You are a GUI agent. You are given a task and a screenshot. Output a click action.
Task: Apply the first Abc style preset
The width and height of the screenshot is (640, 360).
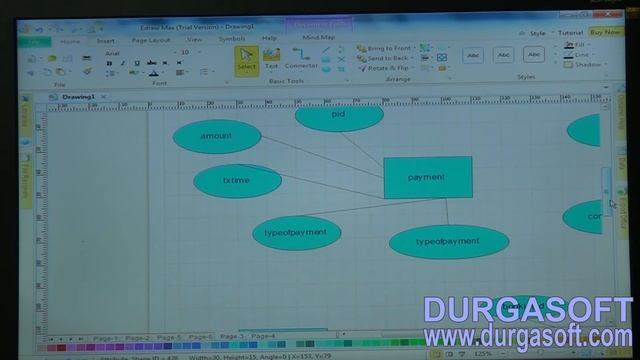tap(473, 55)
